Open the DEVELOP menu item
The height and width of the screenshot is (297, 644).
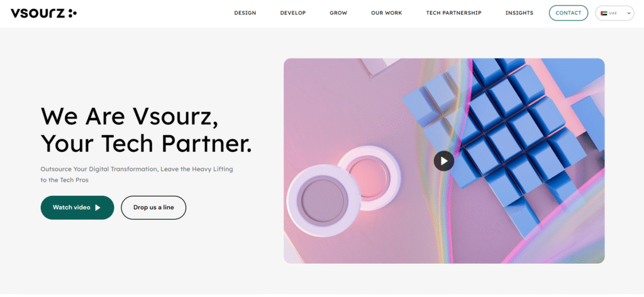(x=293, y=13)
